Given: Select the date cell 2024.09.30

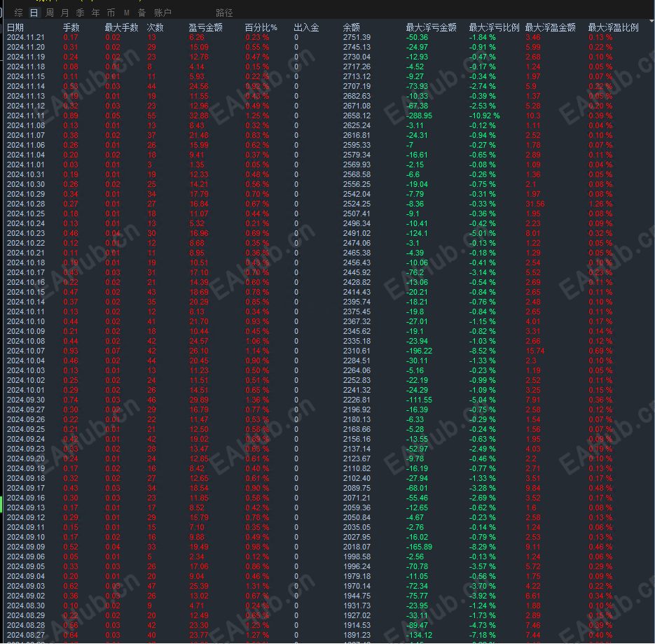Looking at the screenshot, I should (x=26, y=400).
